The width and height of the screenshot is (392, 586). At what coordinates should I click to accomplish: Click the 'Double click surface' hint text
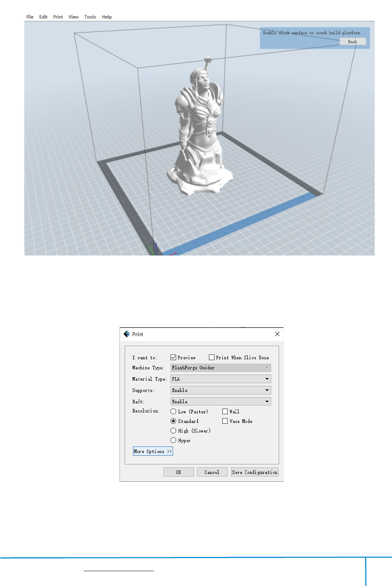(x=312, y=33)
